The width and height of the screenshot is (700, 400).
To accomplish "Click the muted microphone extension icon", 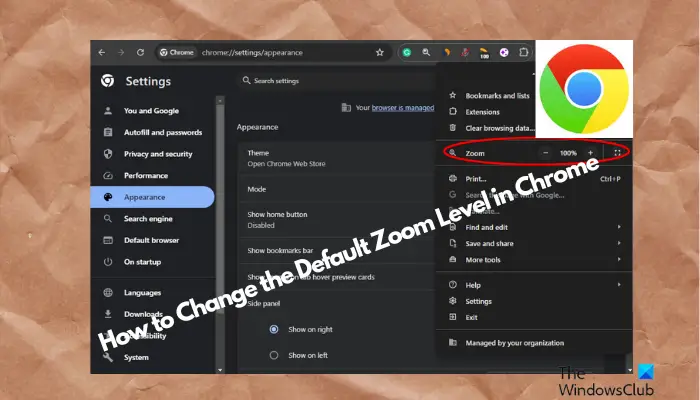I will pyautogui.click(x=465, y=52).
